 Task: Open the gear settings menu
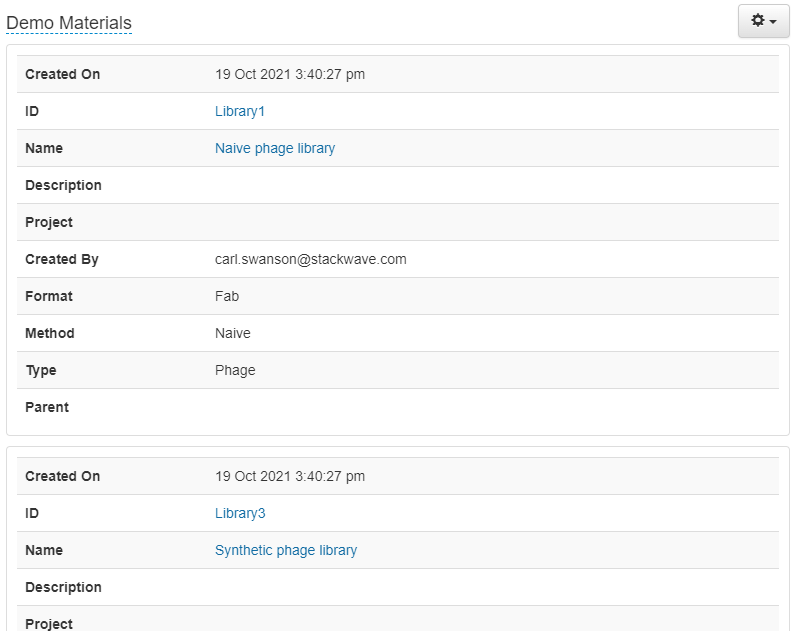point(763,21)
